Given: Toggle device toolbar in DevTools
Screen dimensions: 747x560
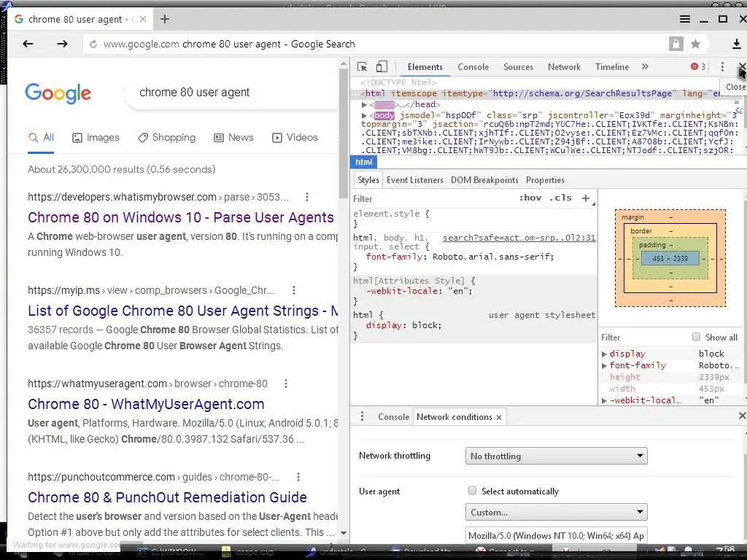Looking at the screenshot, I should pos(382,66).
